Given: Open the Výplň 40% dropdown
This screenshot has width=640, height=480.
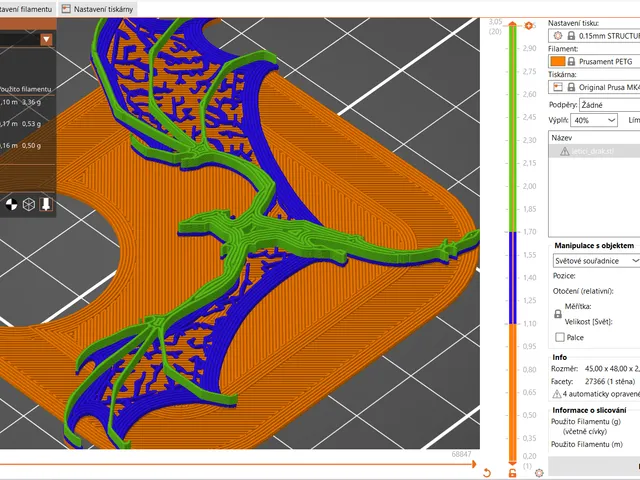Looking at the screenshot, I should (x=594, y=120).
